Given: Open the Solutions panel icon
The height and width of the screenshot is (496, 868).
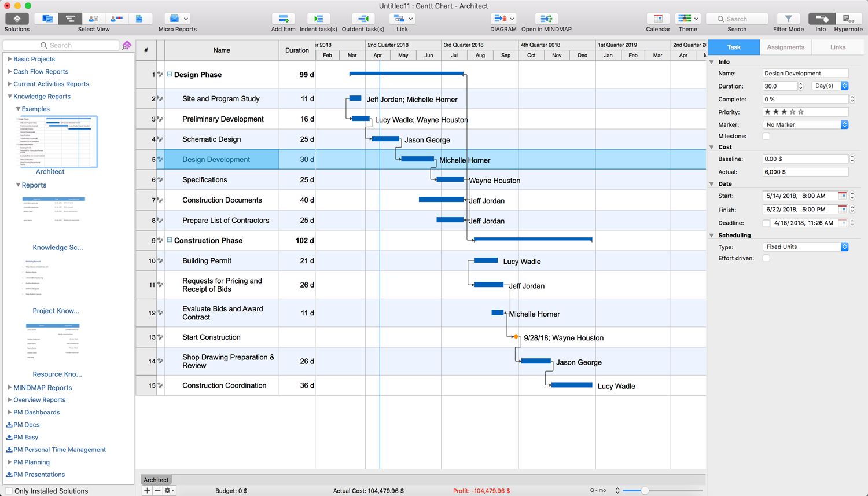Looking at the screenshot, I should (17, 19).
